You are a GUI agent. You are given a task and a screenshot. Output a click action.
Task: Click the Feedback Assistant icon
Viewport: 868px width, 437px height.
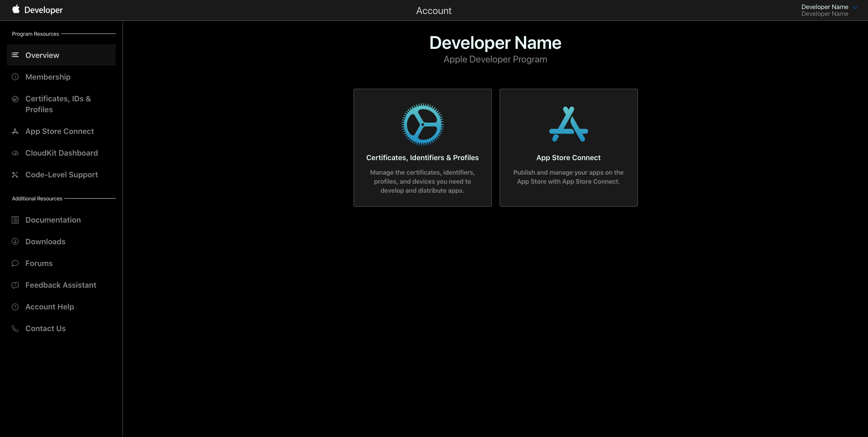pos(15,285)
